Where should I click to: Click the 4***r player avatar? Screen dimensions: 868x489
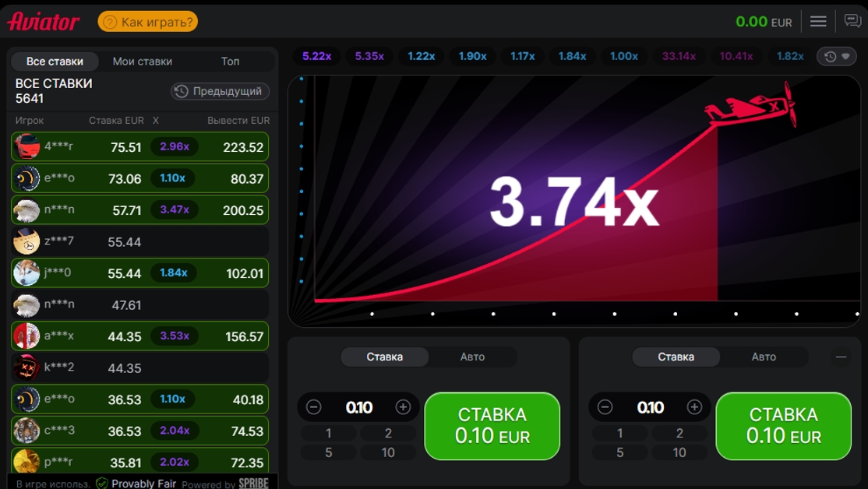(26, 146)
